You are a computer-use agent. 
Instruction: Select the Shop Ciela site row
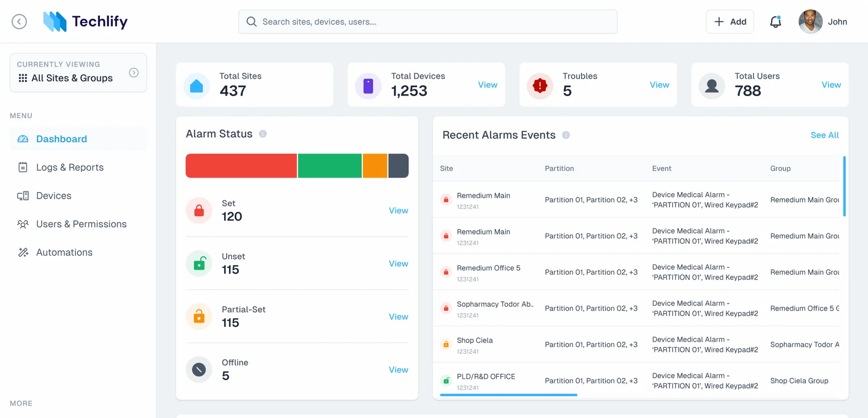click(636, 344)
